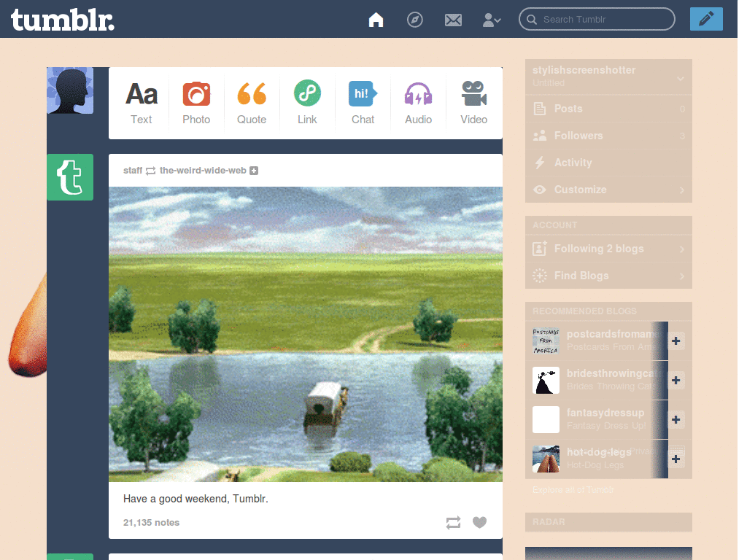Open the covered wagon river image
747x560 pixels.
pos(306,334)
